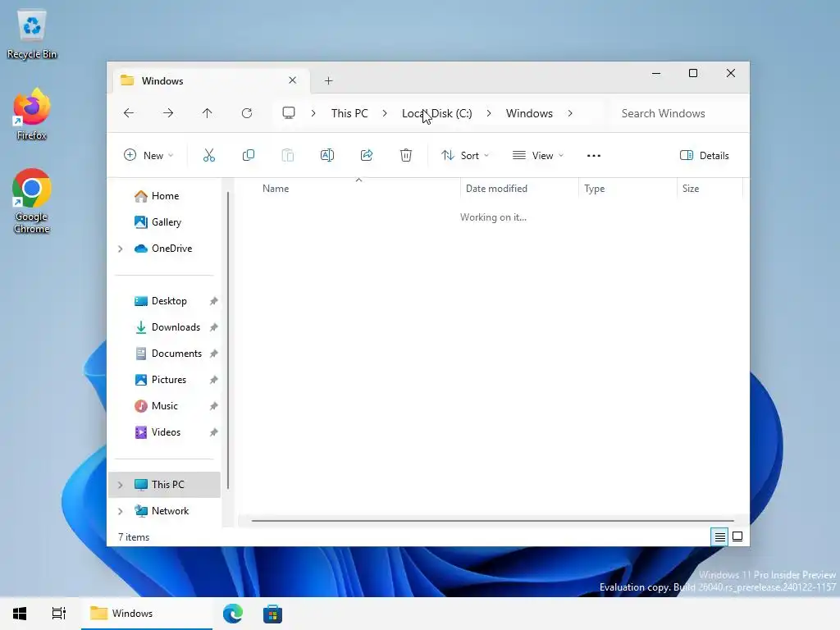
Task: Click pin icon beside Music
Action: [214, 406]
